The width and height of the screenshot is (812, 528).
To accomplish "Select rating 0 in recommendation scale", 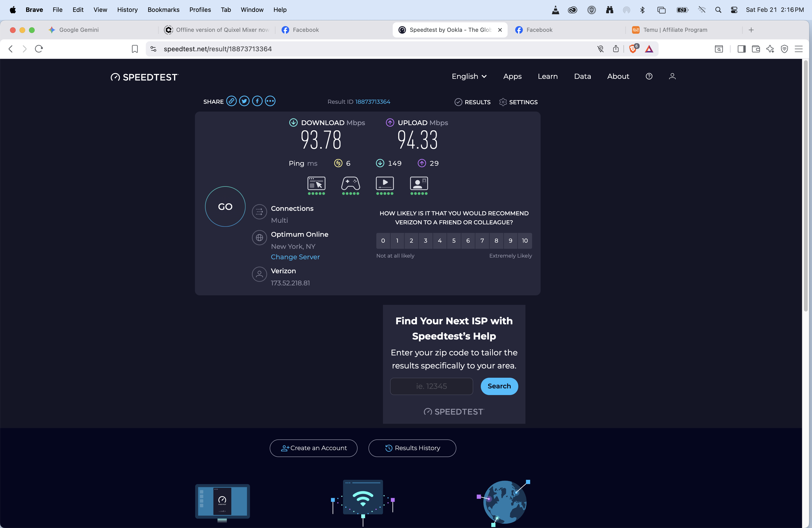I will point(383,241).
